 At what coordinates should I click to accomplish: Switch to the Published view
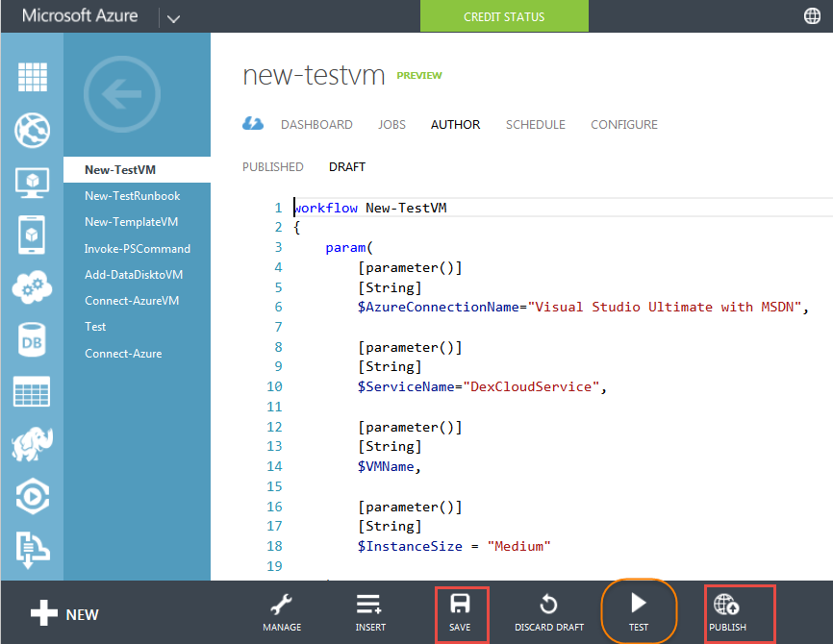click(x=272, y=167)
